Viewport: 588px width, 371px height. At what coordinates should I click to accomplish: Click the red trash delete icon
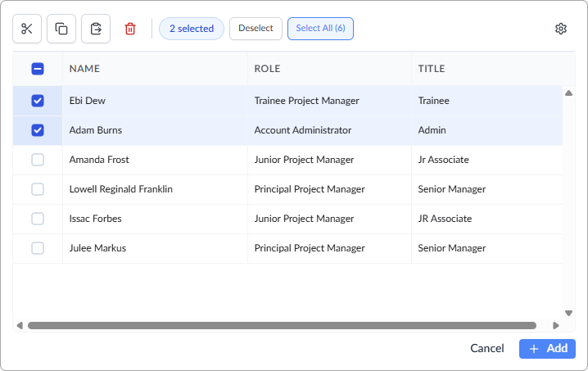130,29
